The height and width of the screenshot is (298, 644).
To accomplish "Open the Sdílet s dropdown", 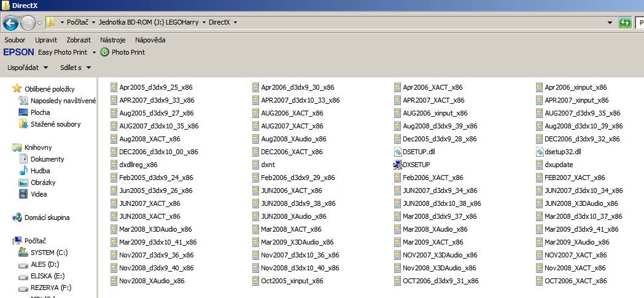I will point(75,68).
